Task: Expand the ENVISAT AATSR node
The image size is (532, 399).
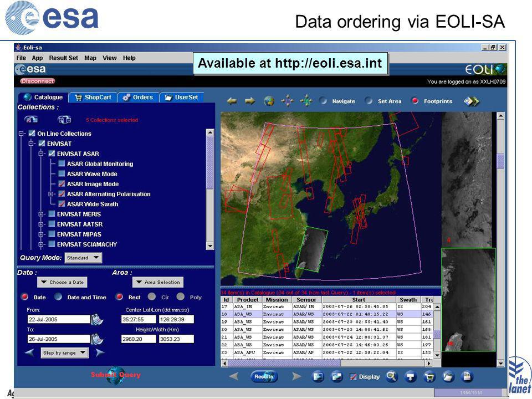Action: point(41,224)
